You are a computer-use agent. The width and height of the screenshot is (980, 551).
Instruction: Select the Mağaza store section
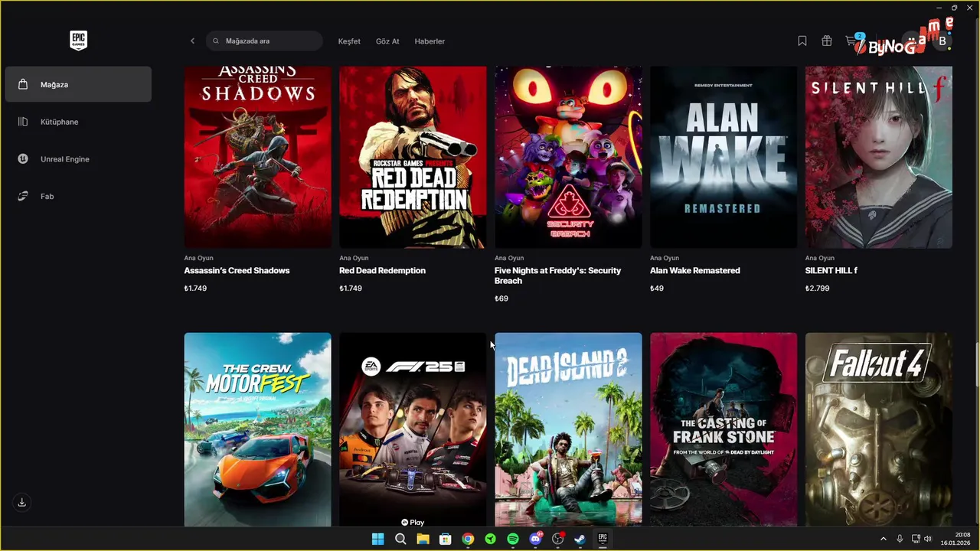(78, 84)
